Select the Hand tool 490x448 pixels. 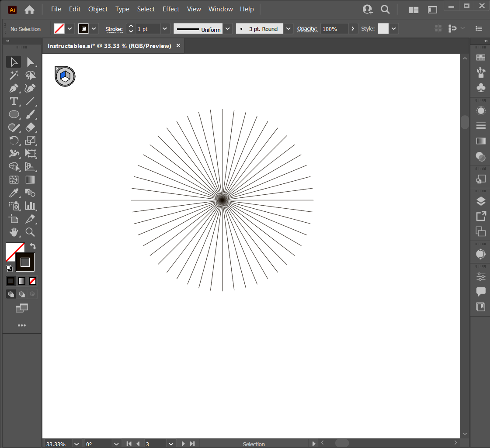coord(14,232)
